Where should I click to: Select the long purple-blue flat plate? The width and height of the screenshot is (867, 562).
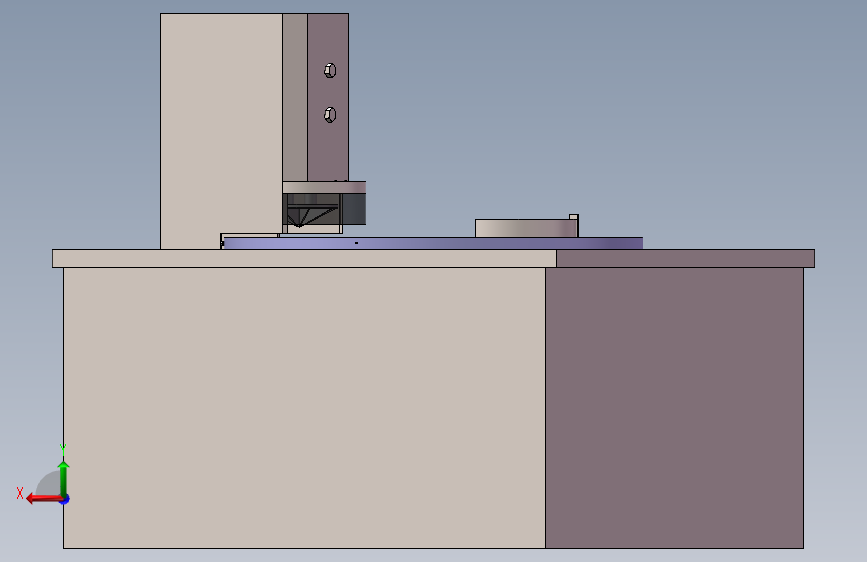point(432,243)
